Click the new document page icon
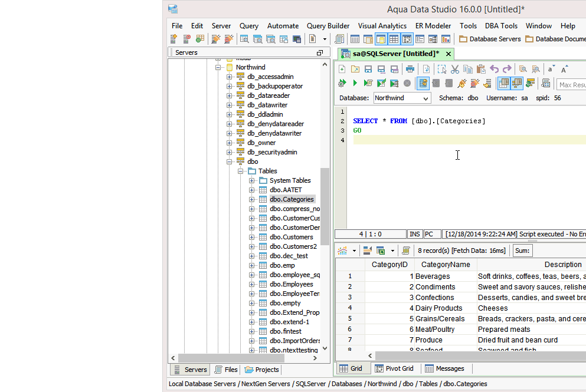 312,39
